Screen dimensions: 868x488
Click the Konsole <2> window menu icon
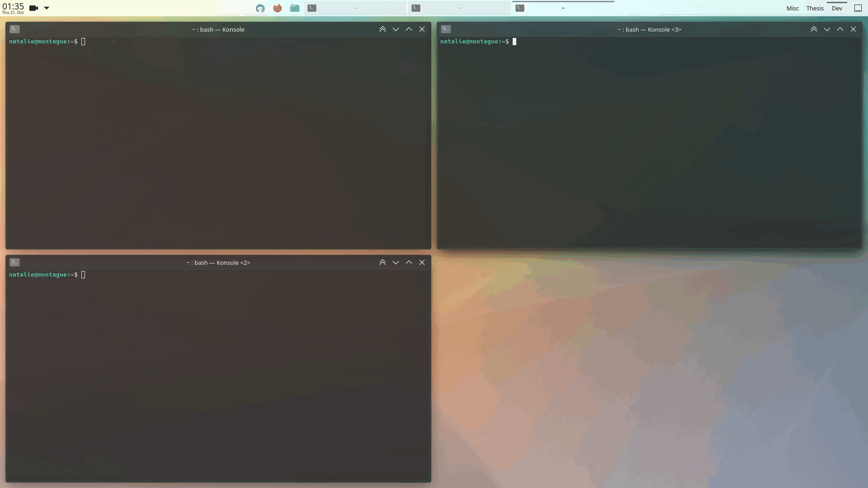(14, 262)
